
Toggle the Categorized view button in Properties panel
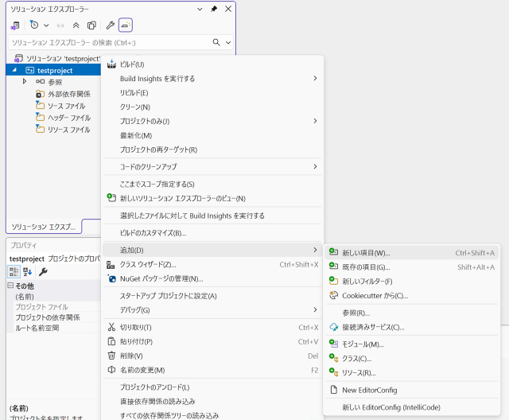tap(14, 272)
